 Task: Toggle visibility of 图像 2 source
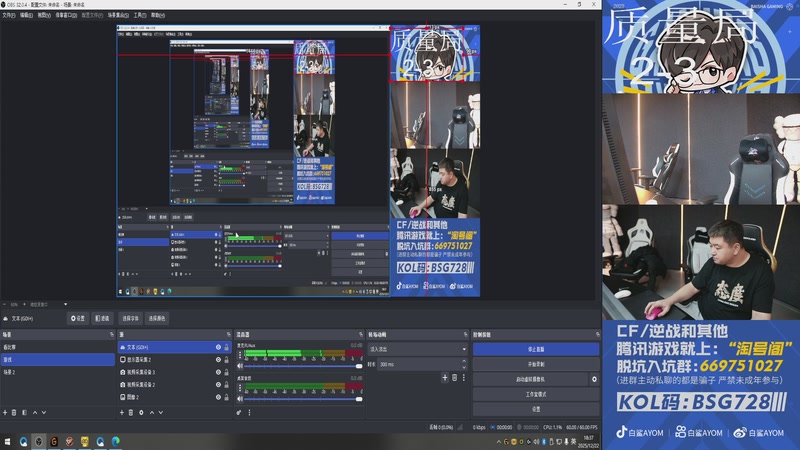click(x=218, y=397)
